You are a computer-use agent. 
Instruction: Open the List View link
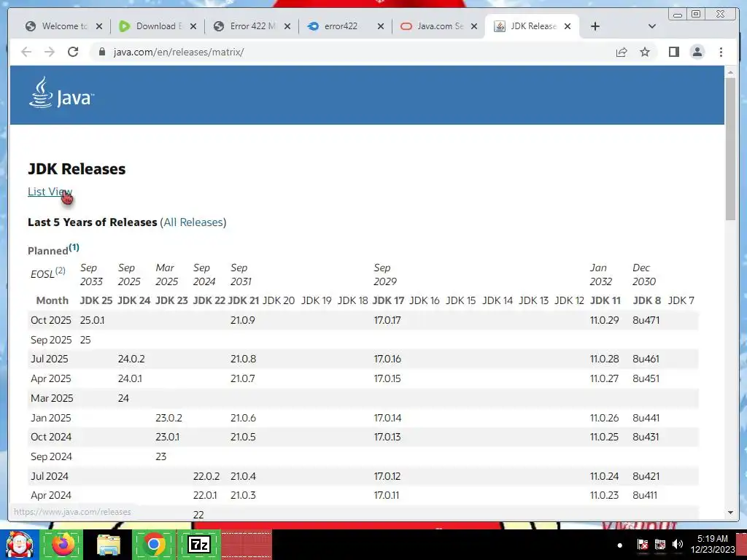point(50,192)
